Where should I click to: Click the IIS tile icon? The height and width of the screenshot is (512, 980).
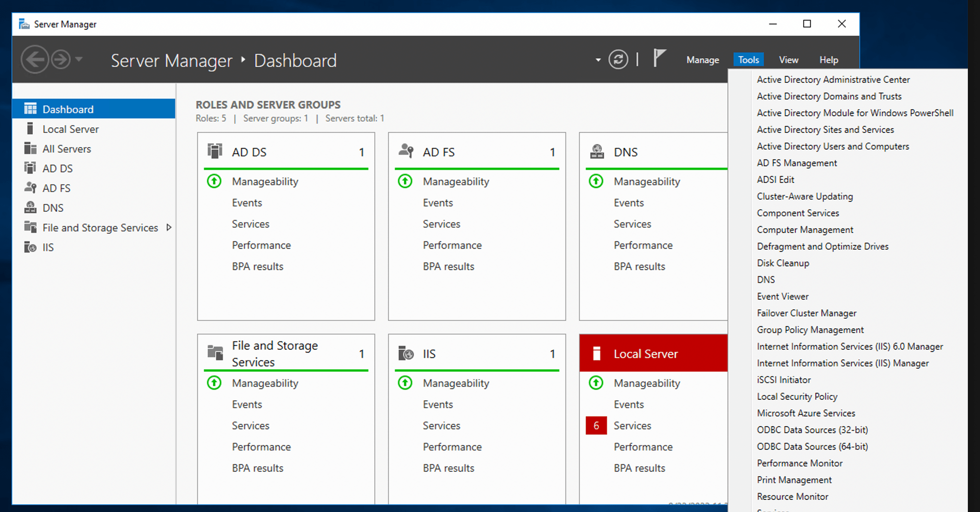(406, 354)
